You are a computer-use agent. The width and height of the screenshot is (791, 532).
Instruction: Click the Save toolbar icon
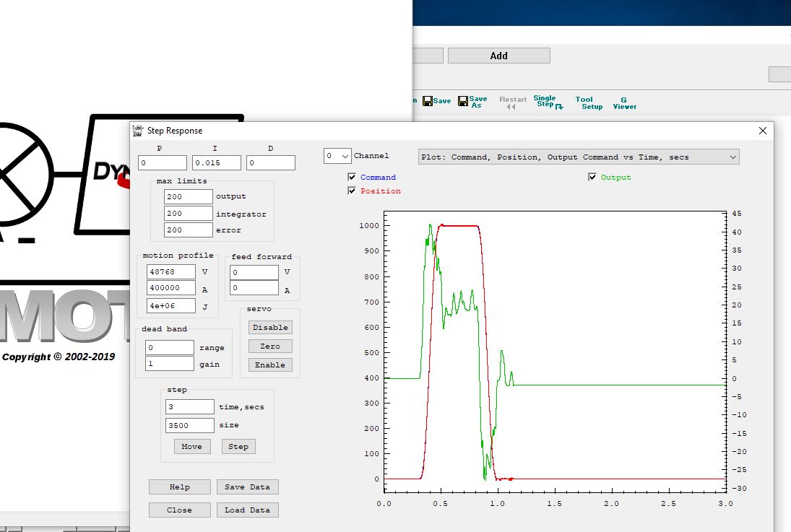pyautogui.click(x=436, y=101)
